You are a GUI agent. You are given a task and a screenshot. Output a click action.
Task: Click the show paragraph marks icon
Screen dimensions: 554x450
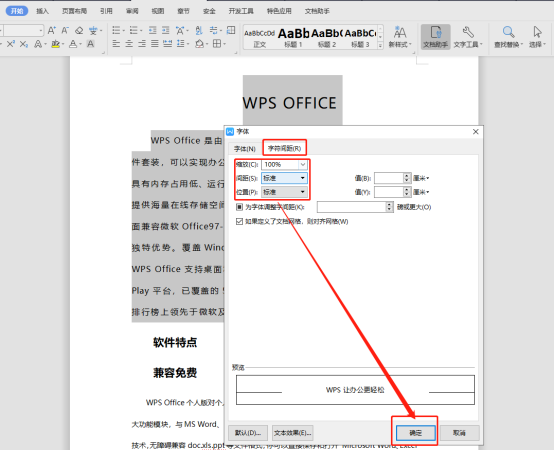pyautogui.click(x=213, y=30)
